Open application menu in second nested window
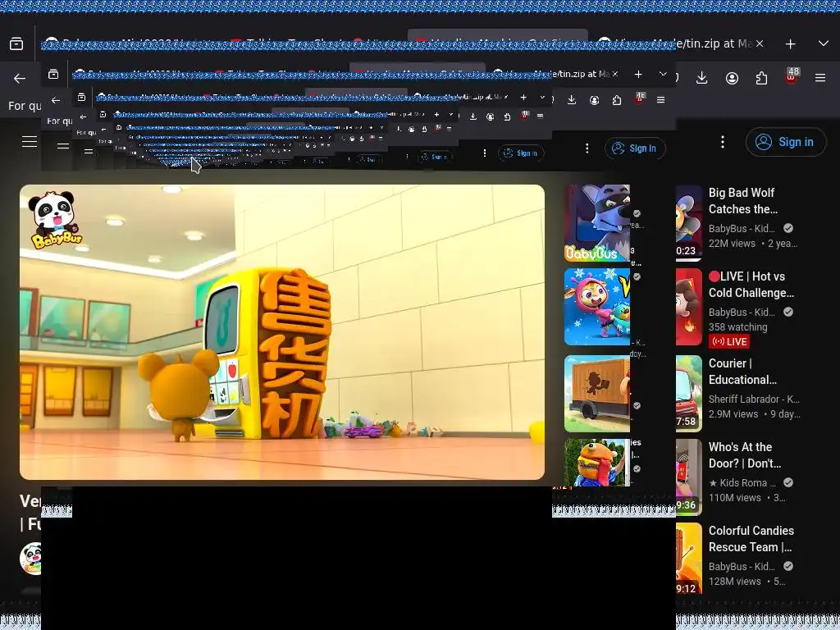This screenshot has height=630, width=840. tap(660, 100)
